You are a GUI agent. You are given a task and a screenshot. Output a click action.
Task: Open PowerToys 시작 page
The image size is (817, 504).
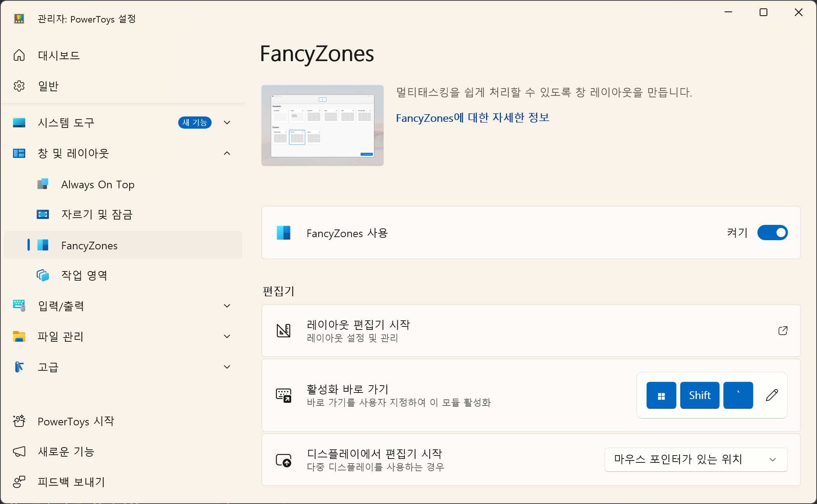pos(123,421)
